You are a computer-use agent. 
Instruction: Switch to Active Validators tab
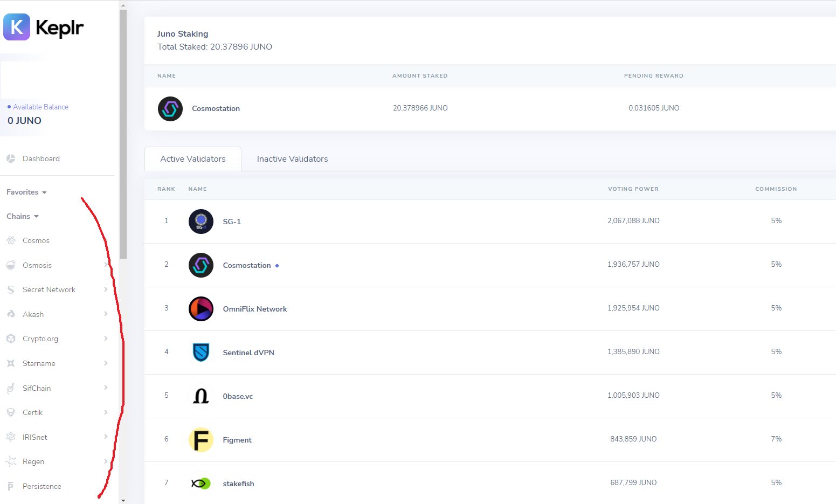[x=193, y=159]
